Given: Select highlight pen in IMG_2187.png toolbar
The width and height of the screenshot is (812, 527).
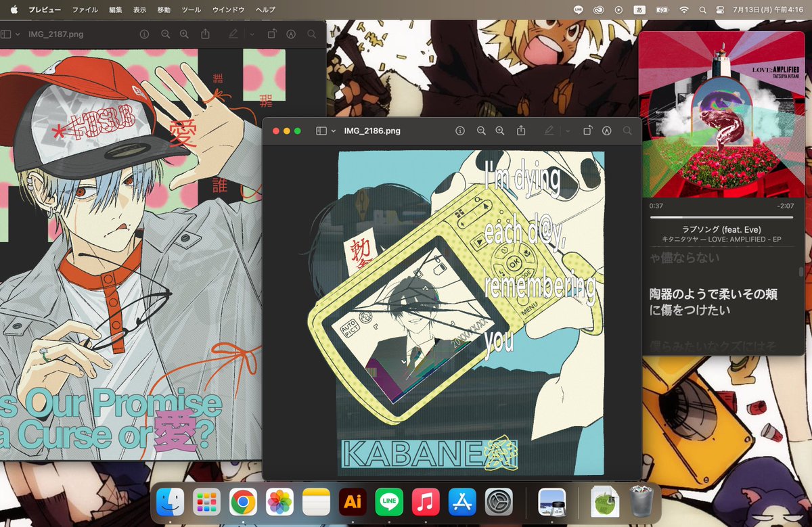Looking at the screenshot, I should click(233, 34).
